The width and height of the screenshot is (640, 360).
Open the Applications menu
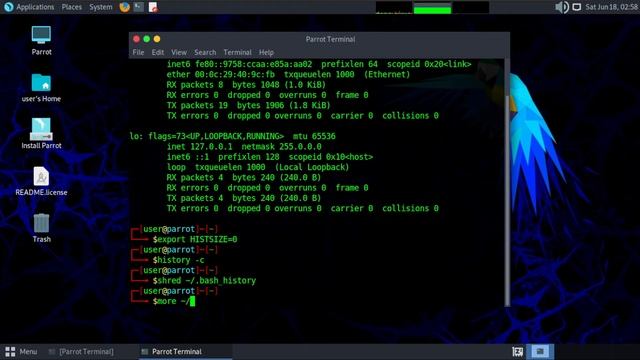point(35,7)
